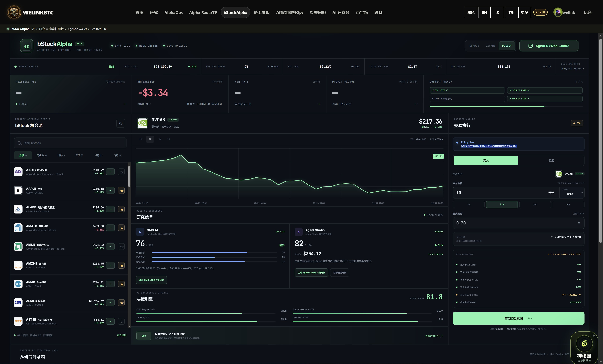Click the ASTSB AST logo
The image size is (603, 364).
[x=18, y=321]
